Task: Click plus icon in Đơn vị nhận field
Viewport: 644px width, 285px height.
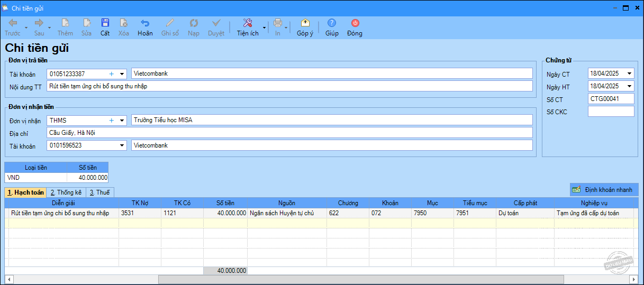Action: pyautogui.click(x=112, y=121)
